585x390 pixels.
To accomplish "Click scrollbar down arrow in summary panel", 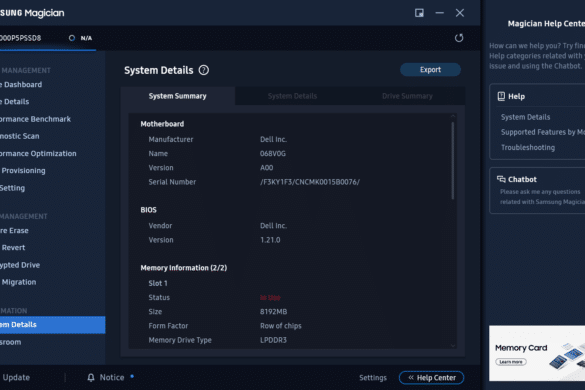I will [x=453, y=346].
